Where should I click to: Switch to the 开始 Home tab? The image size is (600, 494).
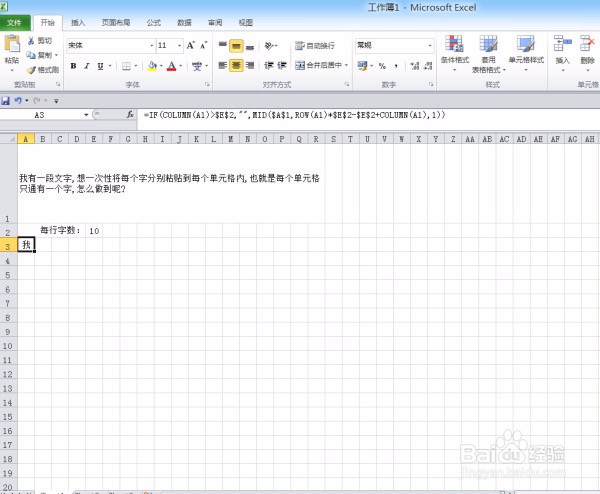click(47, 23)
